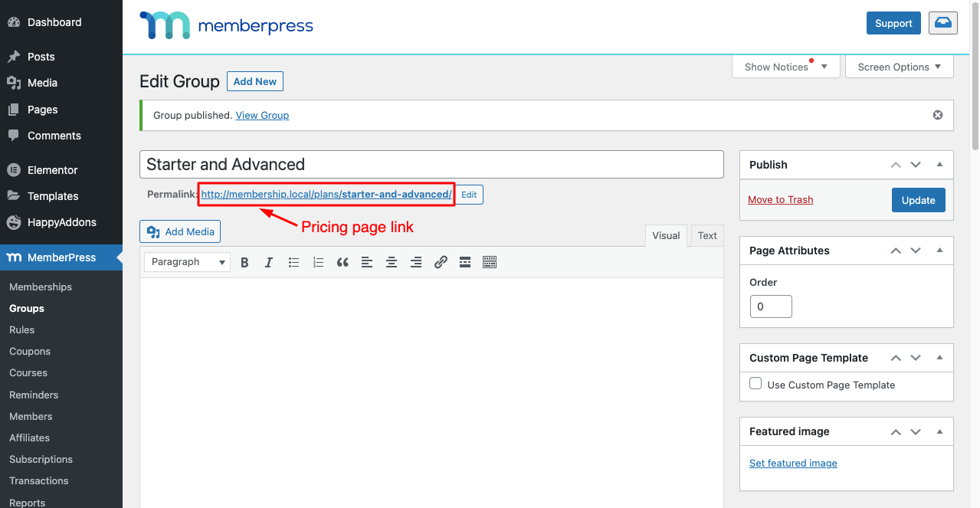Open Rules submenu item
Screen dimensions: 980x508
(x=22, y=329)
